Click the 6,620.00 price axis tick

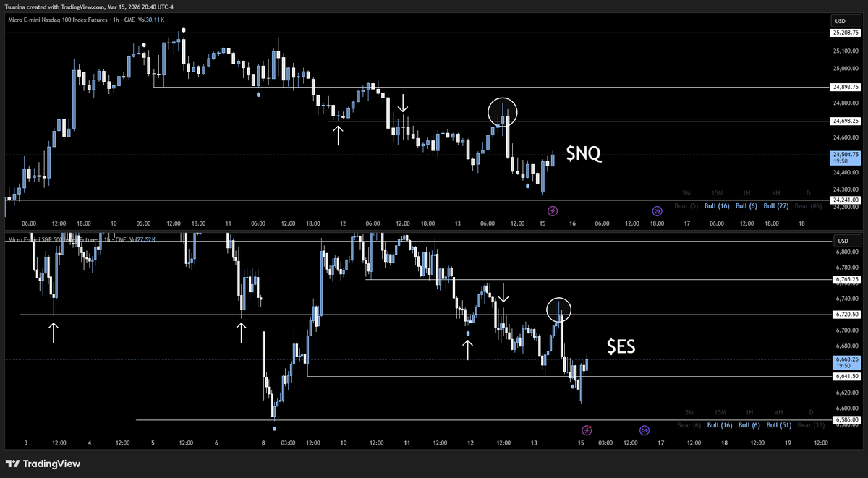847,393
